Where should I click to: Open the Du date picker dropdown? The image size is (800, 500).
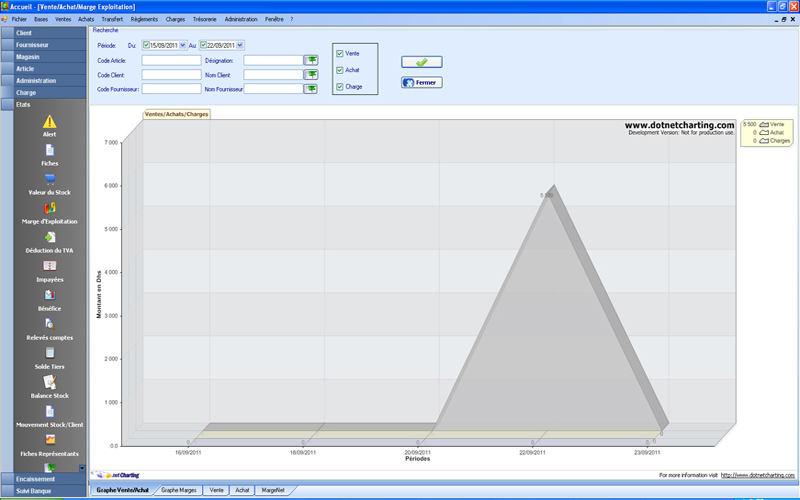pos(183,45)
